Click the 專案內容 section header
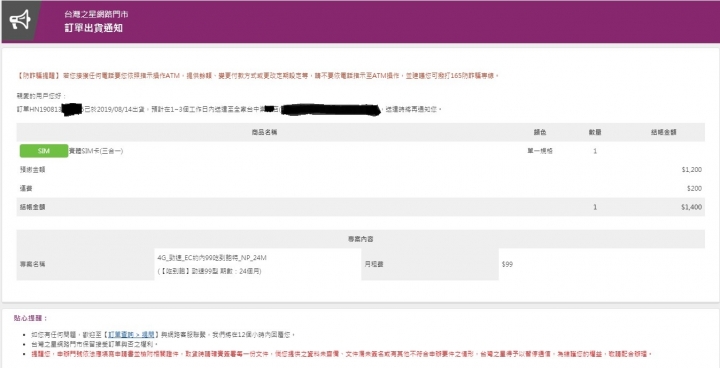Screen dimensions: 720x368 360,239
